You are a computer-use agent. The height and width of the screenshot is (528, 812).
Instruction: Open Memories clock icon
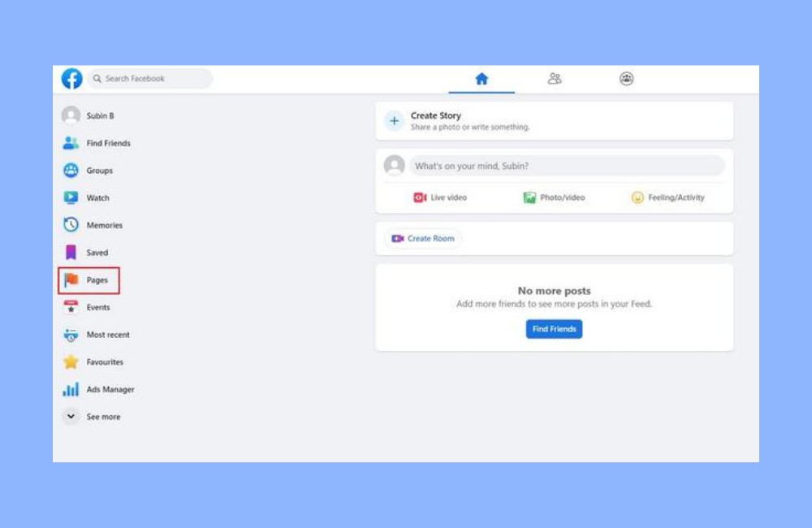pyautogui.click(x=71, y=225)
